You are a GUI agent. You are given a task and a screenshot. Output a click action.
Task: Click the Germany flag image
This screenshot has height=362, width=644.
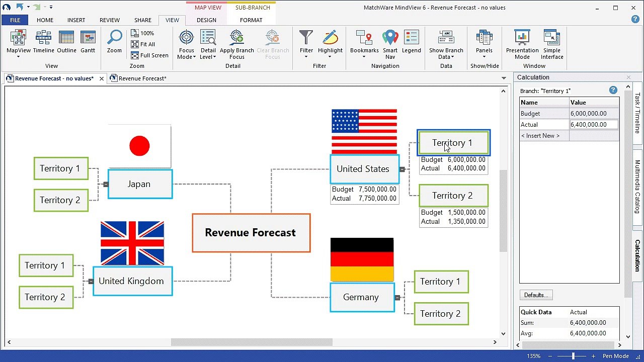click(362, 259)
